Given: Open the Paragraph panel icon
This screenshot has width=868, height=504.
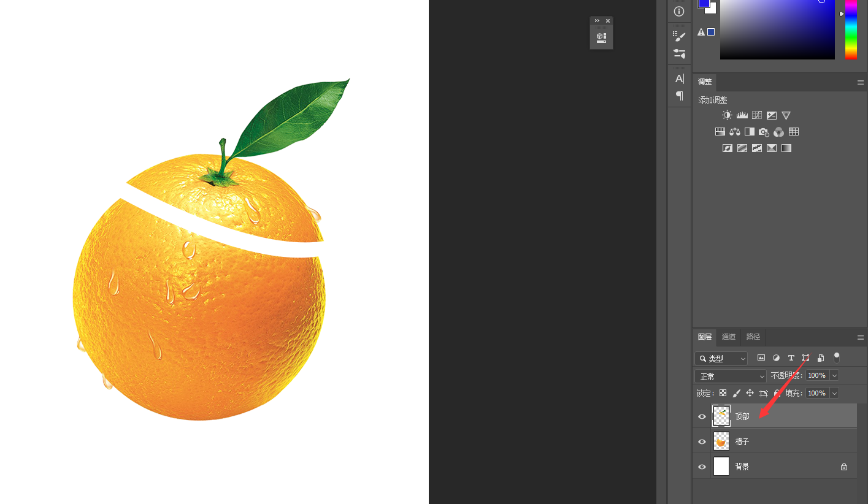Looking at the screenshot, I should pos(680,95).
